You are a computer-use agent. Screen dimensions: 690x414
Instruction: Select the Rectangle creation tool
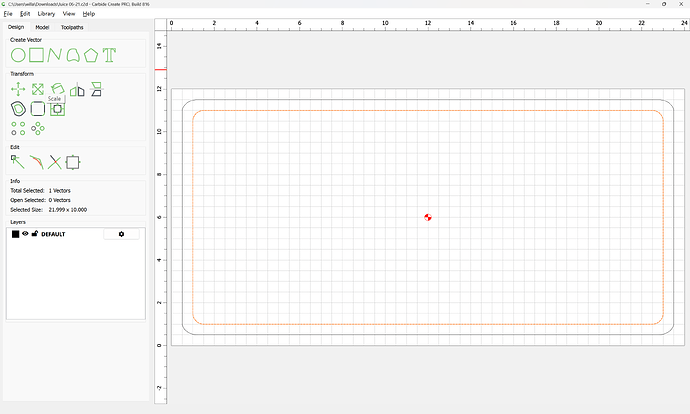[x=37, y=55]
